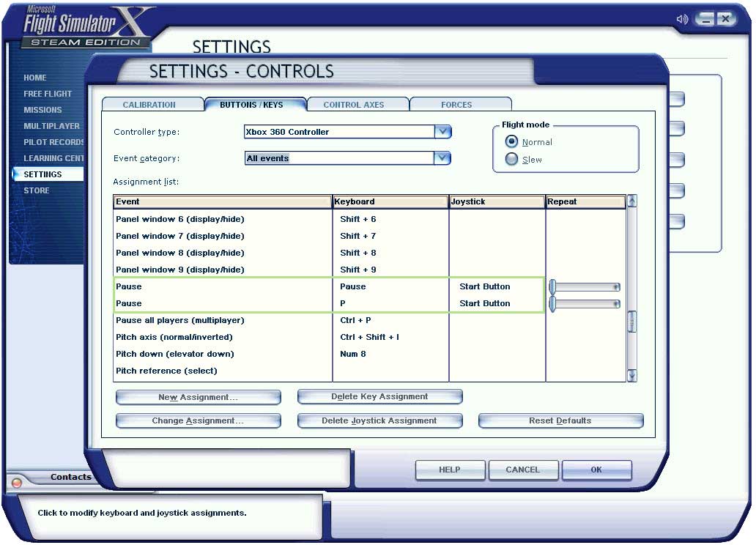The width and height of the screenshot is (756, 545).
Task: Open Multiplayer in sidebar
Action: pos(51,126)
